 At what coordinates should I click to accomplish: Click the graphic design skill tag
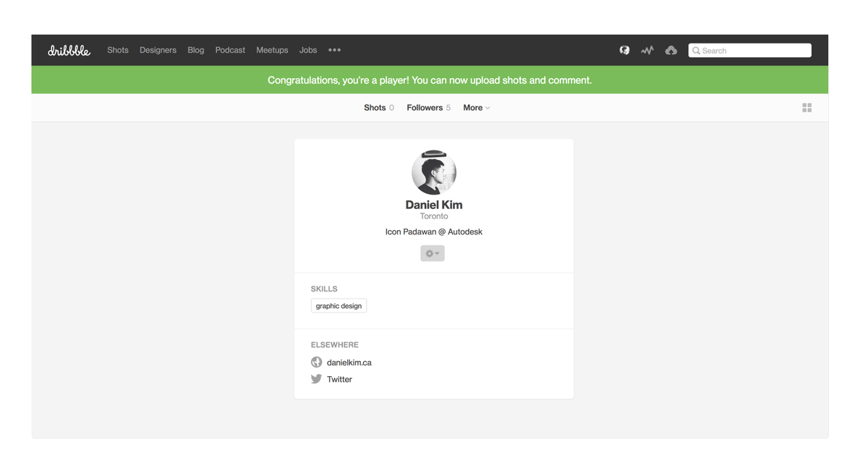point(339,306)
